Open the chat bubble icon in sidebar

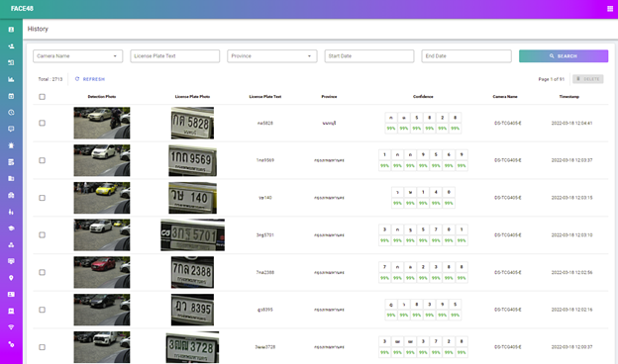point(11,129)
